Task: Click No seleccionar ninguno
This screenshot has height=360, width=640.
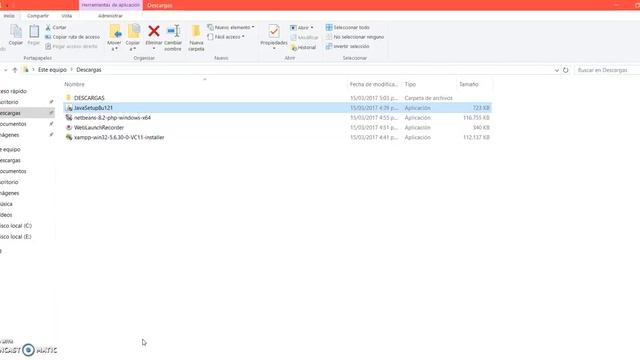Action: click(x=355, y=37)
